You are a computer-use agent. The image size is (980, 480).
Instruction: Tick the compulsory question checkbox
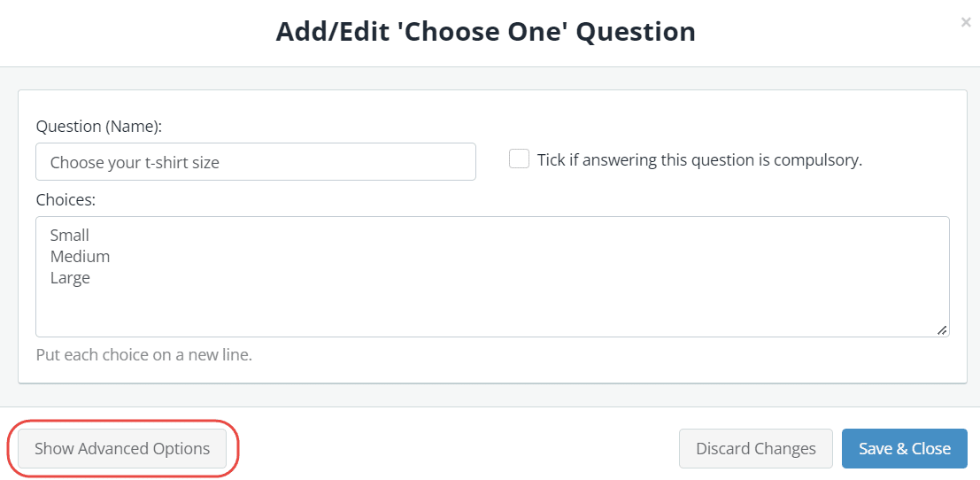click(x=519, y=159)
